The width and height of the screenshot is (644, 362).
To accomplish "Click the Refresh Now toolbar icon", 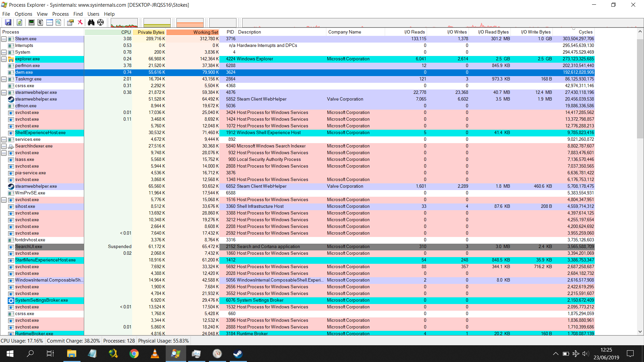I will [19, 22].
